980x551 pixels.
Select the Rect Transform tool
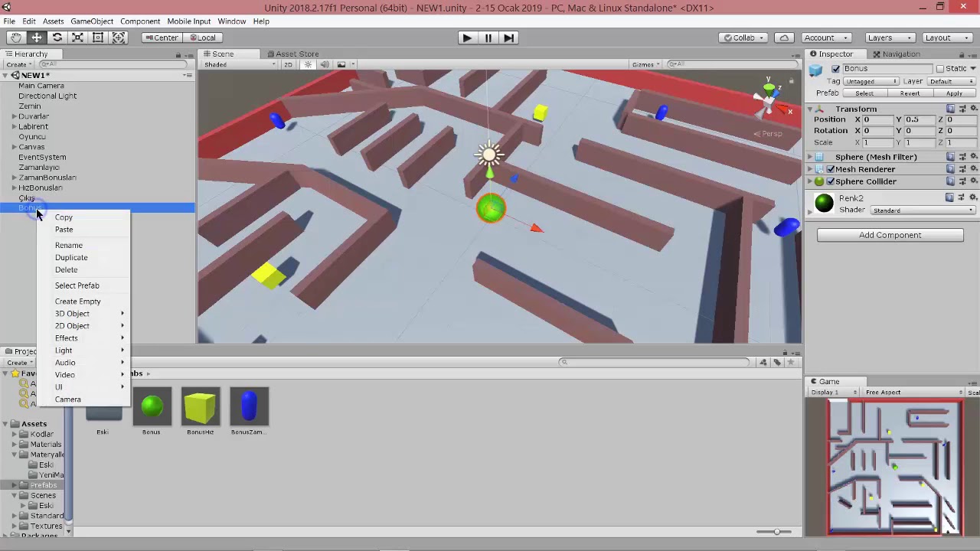point(98,37)
